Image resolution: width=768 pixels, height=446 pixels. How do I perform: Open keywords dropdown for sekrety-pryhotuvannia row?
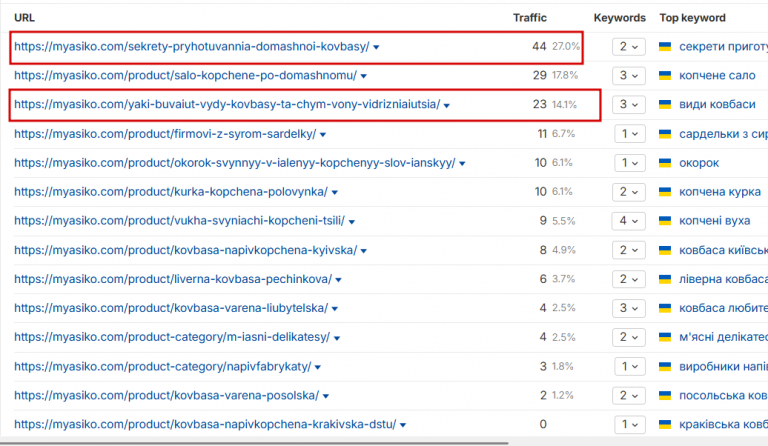628,47
